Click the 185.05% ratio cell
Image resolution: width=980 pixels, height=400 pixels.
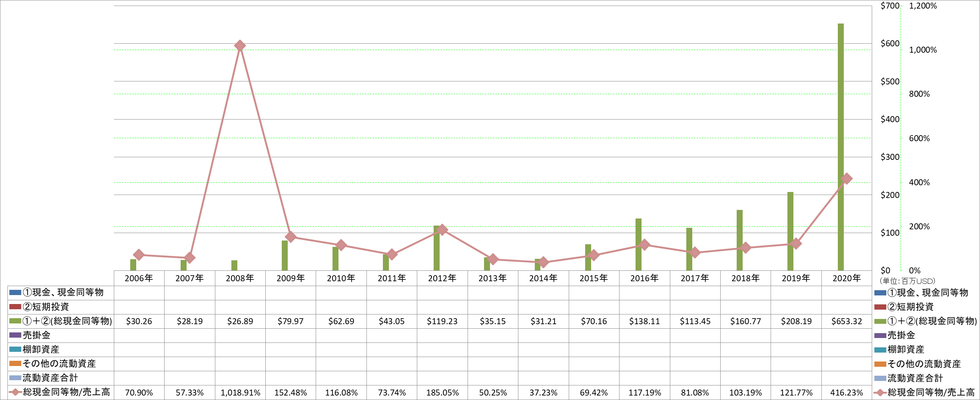point(442,393)
